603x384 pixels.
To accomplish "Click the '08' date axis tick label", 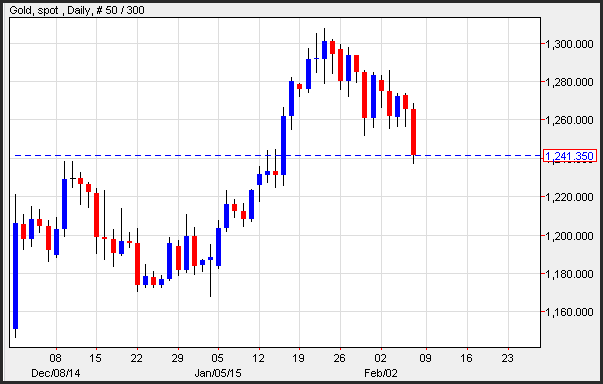I will click(56, 358).
